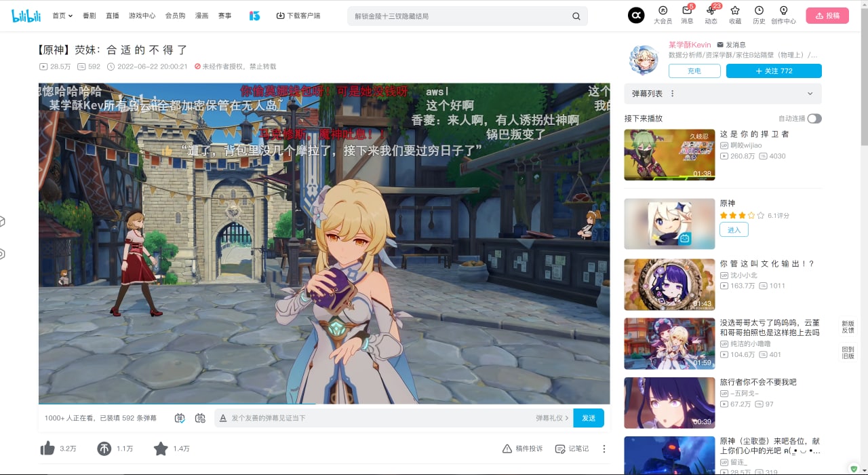Screen dimensions: 868x475
Task: Click the like (thumbs-up) icon
Action: [x=47, y=449]
